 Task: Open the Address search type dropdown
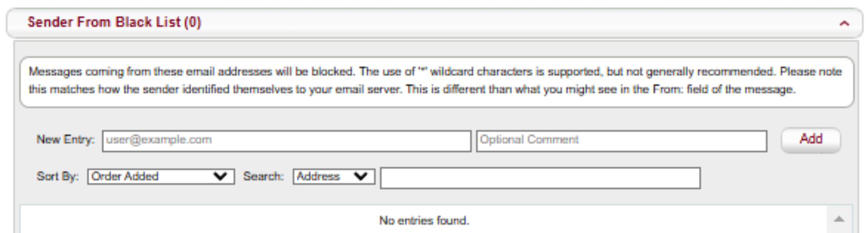(x=334, y=177)
